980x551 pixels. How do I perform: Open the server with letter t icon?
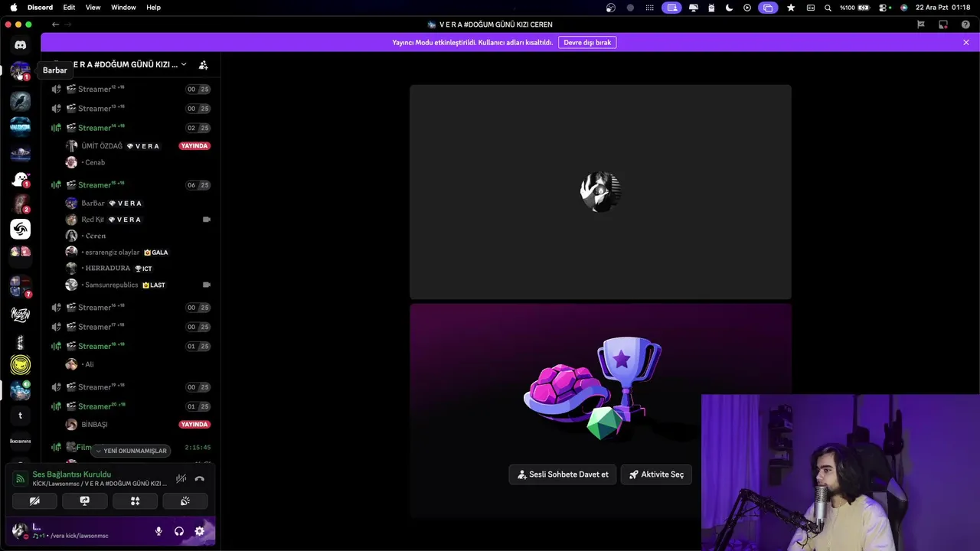21,416
